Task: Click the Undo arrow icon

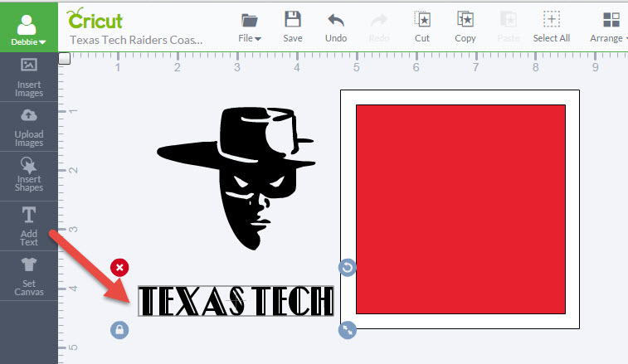Action: click(x=336, y=20)
